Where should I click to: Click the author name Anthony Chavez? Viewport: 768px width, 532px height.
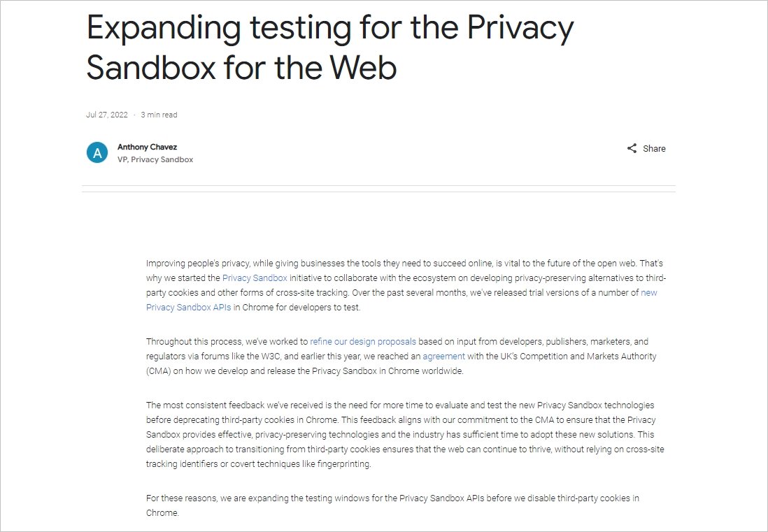pos(147,147)
